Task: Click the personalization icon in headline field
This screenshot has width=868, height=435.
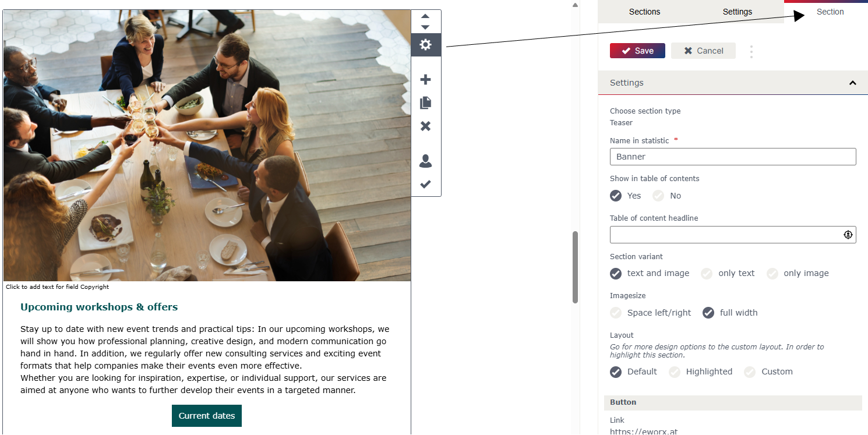Action: [x=848, y=235]
